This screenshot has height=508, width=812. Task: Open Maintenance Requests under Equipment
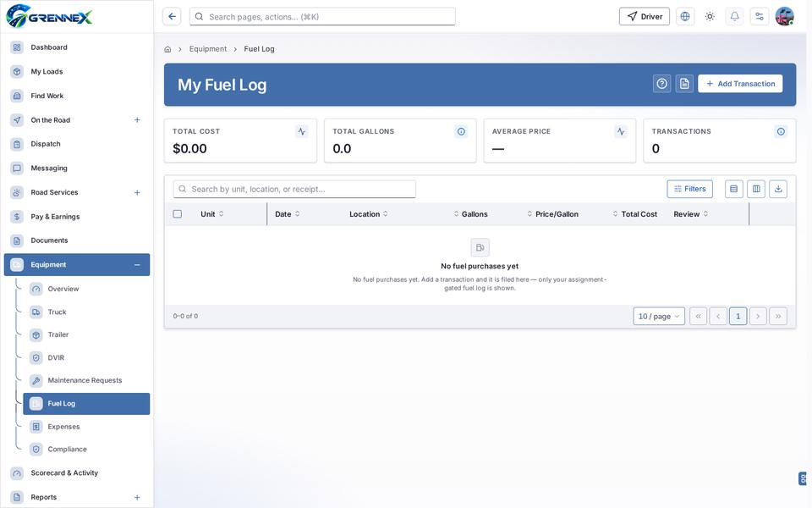(86, 380)
